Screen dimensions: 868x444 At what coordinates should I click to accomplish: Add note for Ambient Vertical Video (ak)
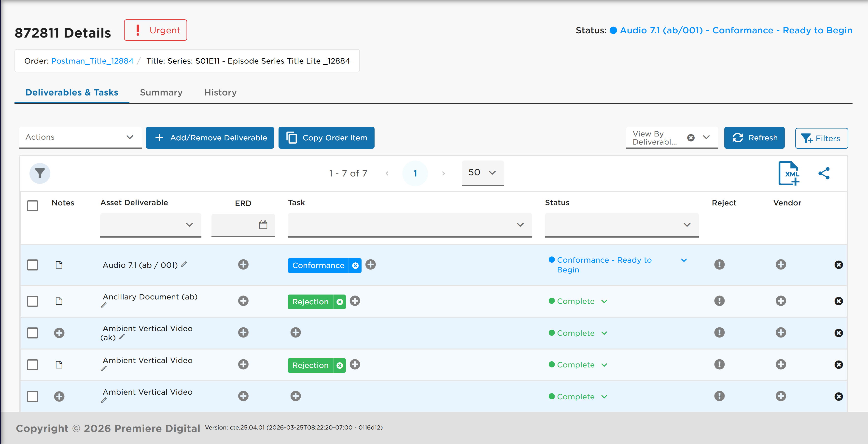(59, 333)
